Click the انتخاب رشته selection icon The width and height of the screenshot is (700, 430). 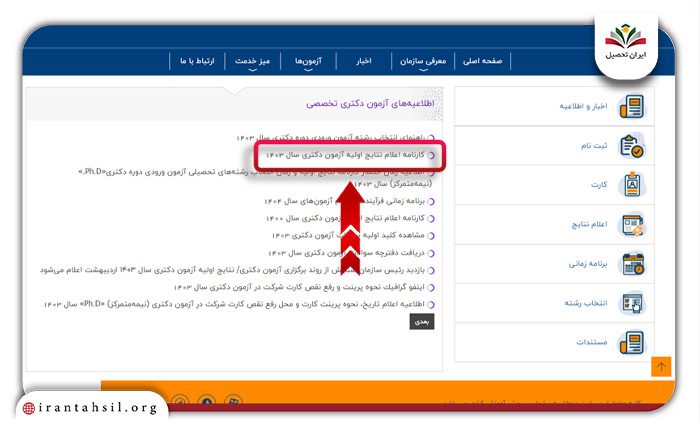tap(632, 303)
